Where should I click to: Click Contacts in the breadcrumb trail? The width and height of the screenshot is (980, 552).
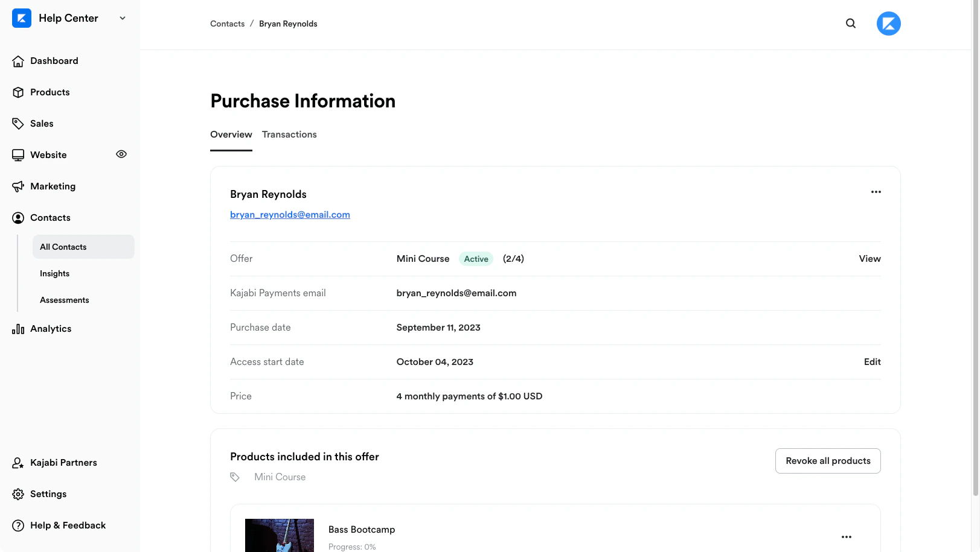point(227,24)
